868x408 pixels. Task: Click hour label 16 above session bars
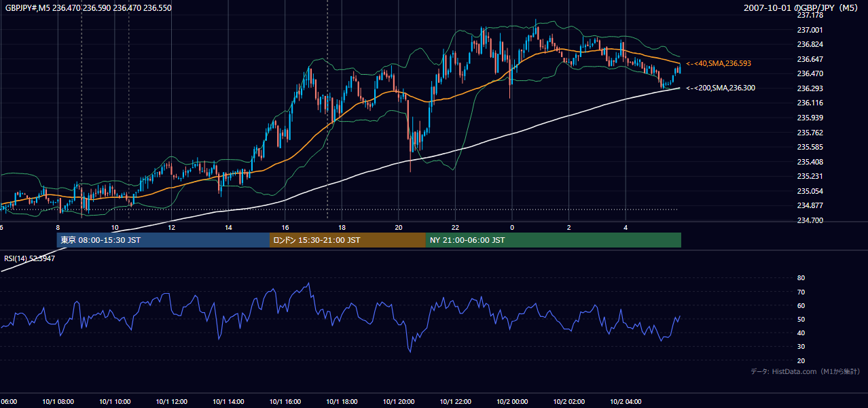click(x=285, y=227)
